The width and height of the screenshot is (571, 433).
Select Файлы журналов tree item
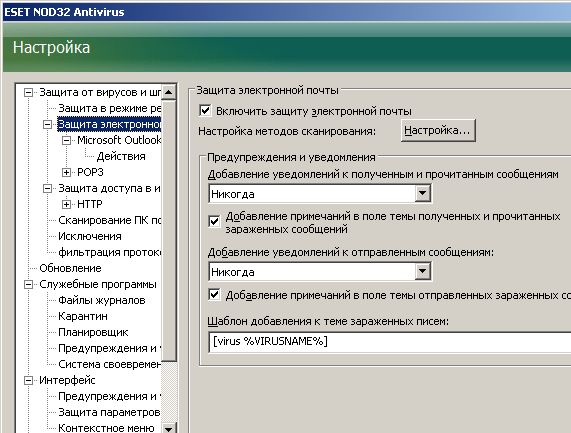point(102,300)
